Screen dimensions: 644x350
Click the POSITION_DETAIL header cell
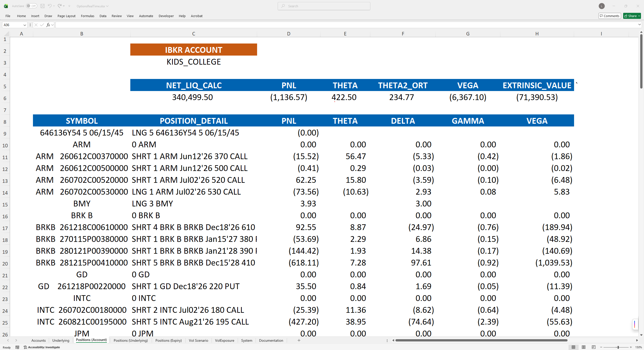(x=194, y=121)
